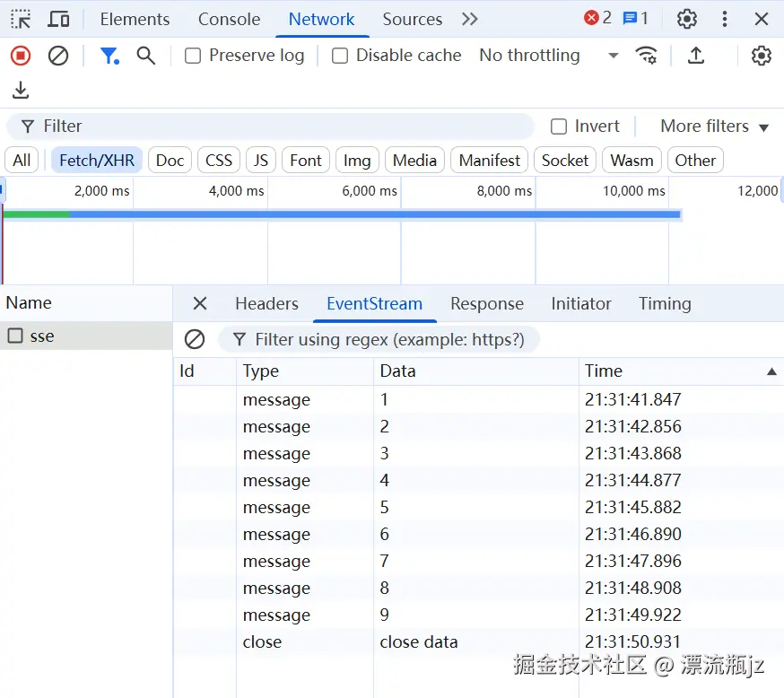Select the Socket filter
This screenshot has height=698, width=784.
[x=564, y=160]
